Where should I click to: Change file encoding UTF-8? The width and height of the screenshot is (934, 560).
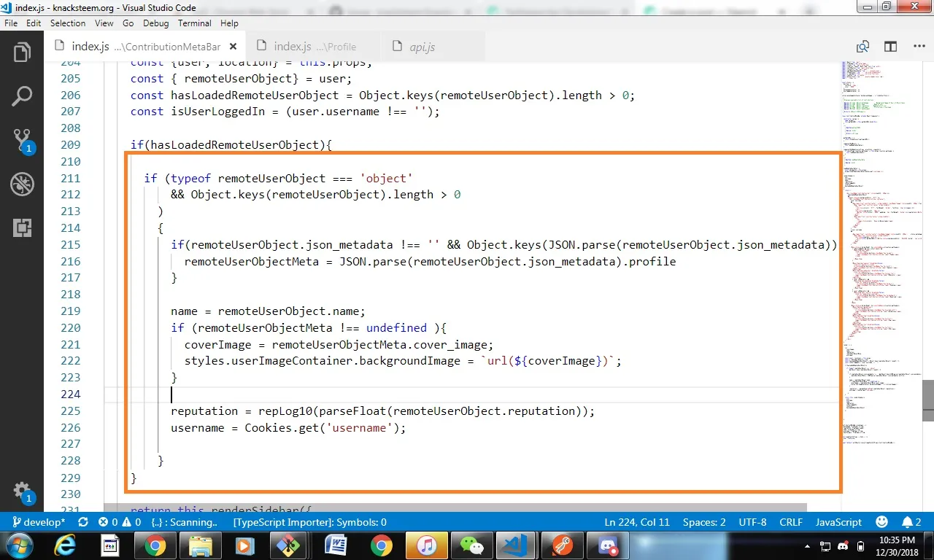click(x=752, y=522)
